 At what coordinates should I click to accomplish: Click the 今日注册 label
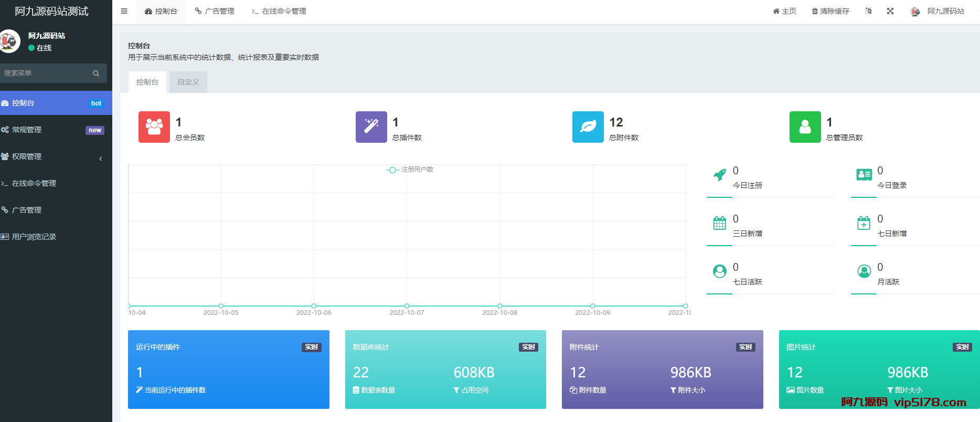click(x=748, y=185)
